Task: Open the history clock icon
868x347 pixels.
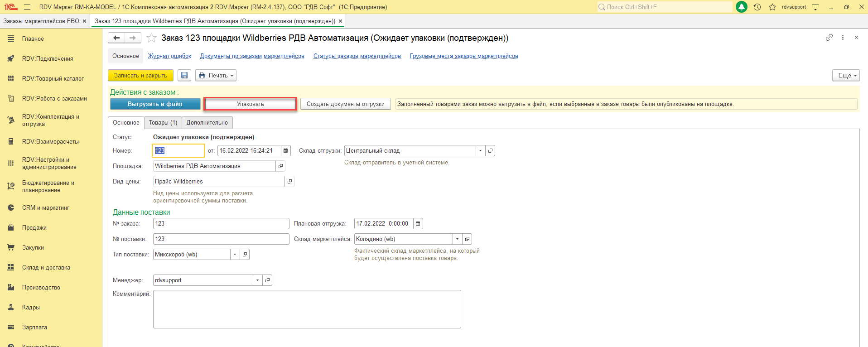Action: pyautogui.click(x=757, y=7)
